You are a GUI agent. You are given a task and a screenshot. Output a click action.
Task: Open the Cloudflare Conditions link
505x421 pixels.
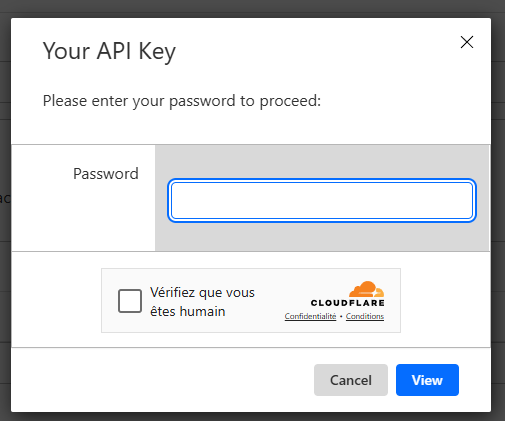tap(365, 316)
